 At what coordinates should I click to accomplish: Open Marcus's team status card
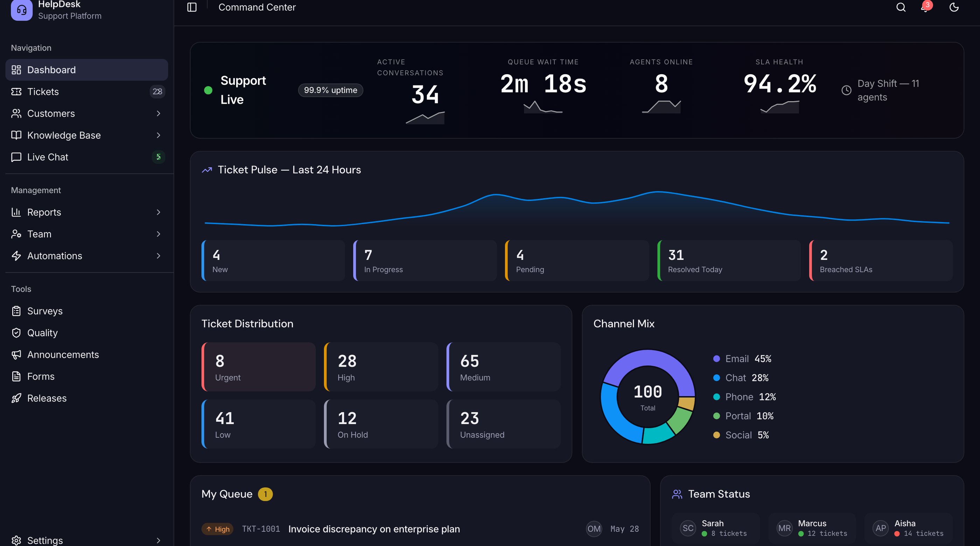tap(812, 528)
